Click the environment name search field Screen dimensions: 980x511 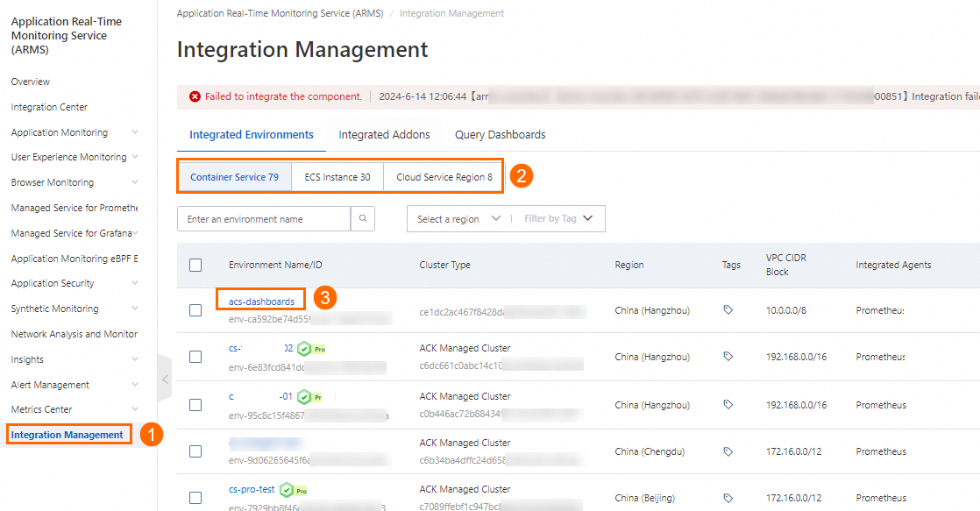[x=264, y=219]
